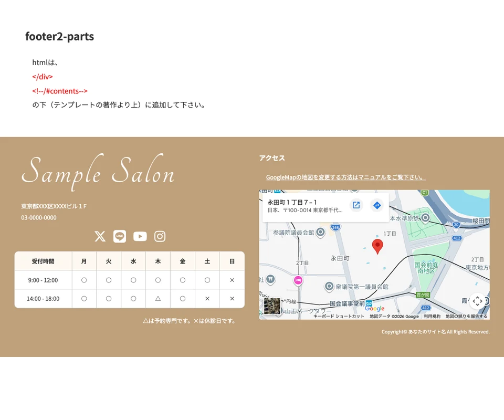Screen dimensions: 504x420
Task: Click the LINE social icon
Action: coord(120,236)
